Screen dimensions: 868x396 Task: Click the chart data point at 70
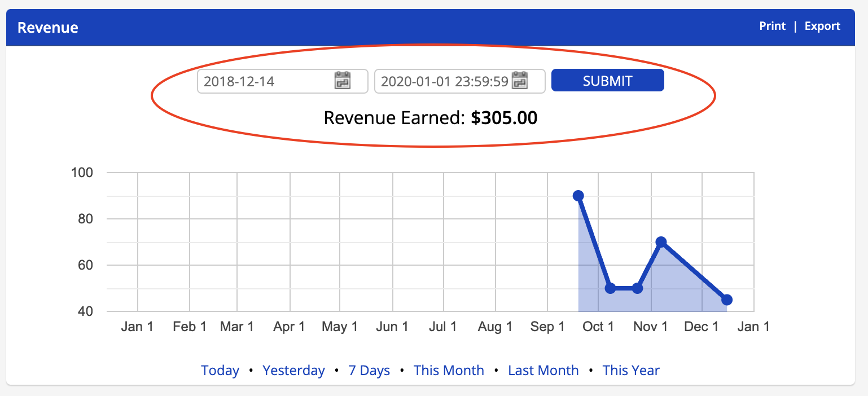point(661,242)
